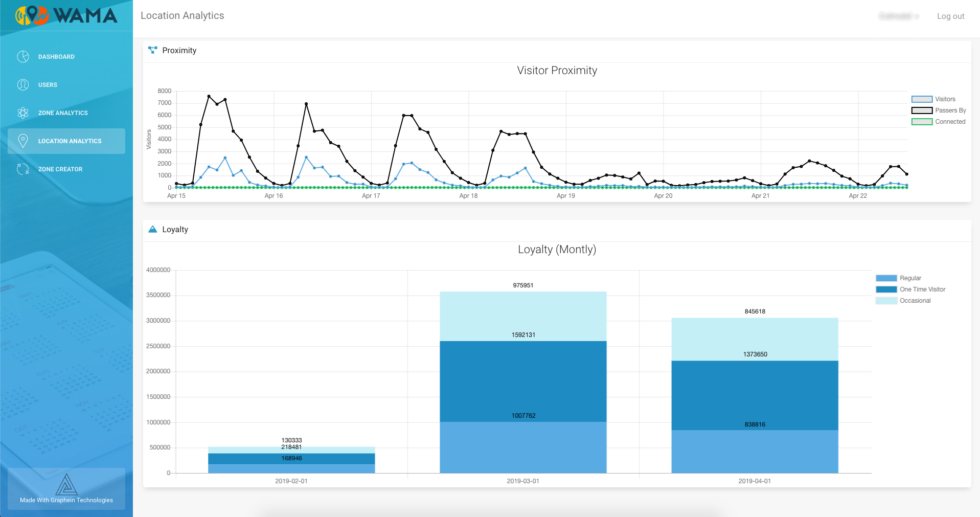Viewport: 980px width, 517px height.
Task: Click the Connected legend label
Action: [x=950, y=122]
